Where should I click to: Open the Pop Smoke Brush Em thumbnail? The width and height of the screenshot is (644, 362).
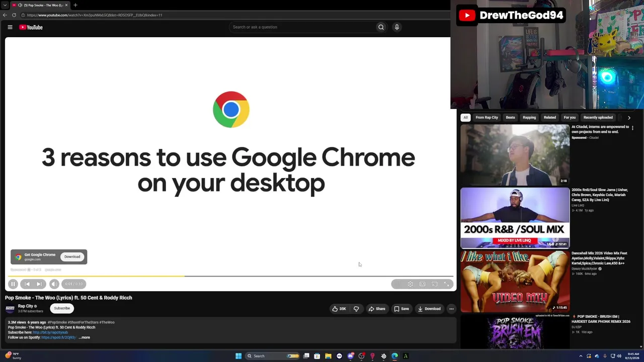(515, 332)
